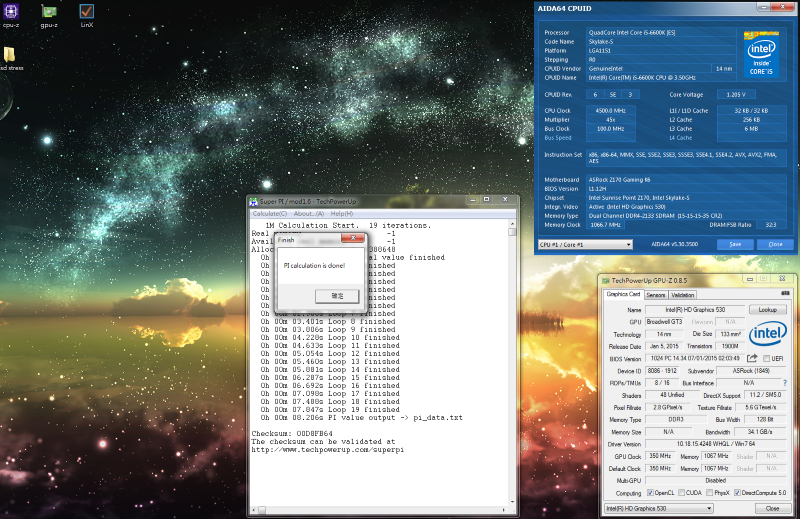The height and width of the screenshot is (519, 800).
Task: Open the Help menu in Super PI
Action: pos(341,213)
